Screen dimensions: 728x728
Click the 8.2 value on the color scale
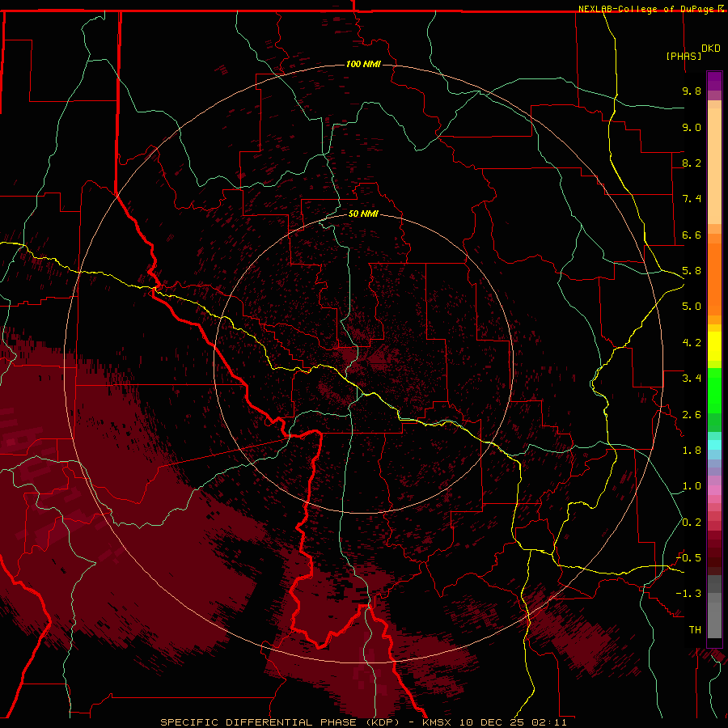click(692, 163)
